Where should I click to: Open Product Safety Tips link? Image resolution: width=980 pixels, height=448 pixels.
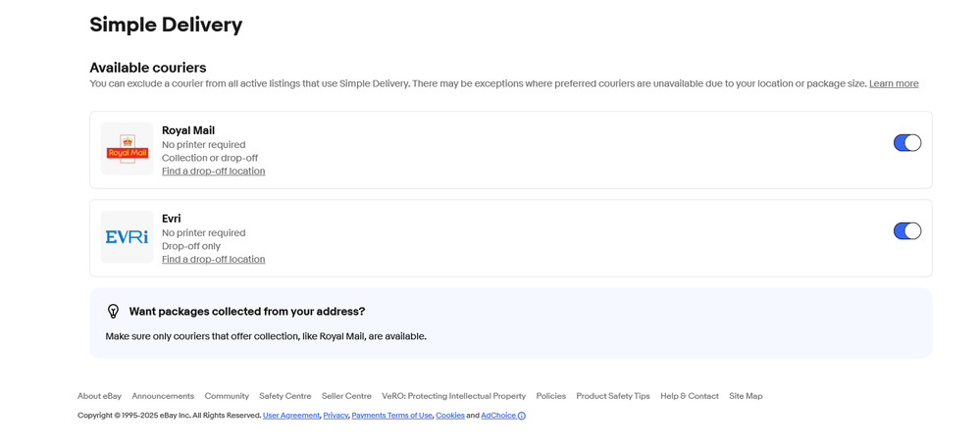click(612, 396)
